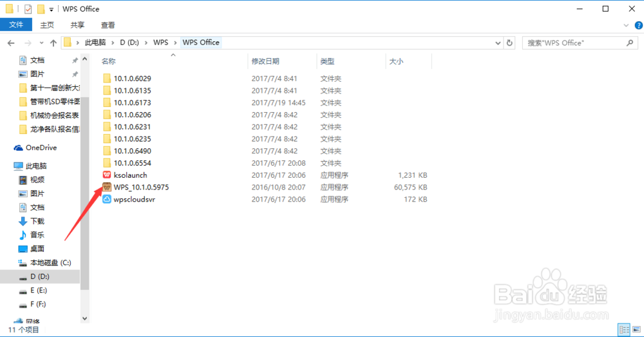Image resolution: width=644 pixels, height=337 pixels.
Task: Sort by 修改日期 column header
Action: [x=265, y=61]
